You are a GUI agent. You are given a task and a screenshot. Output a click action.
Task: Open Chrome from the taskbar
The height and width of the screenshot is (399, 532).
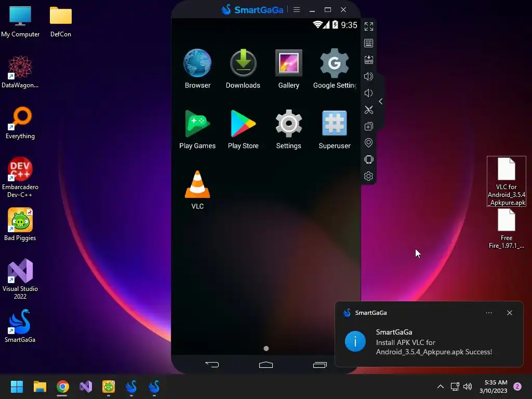[63, 387]
